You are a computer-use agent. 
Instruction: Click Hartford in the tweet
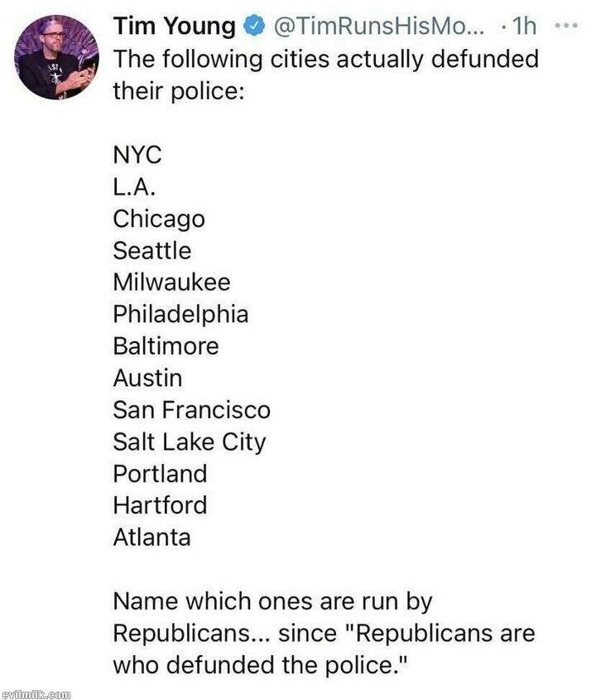pos(160,504)
